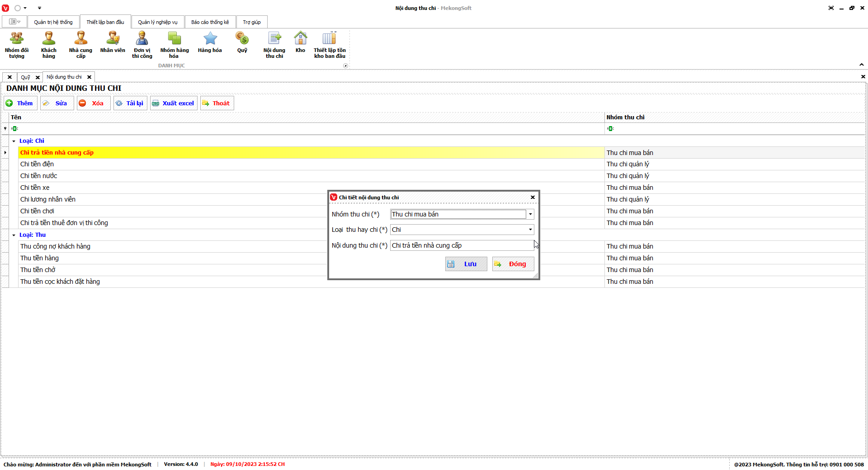Image resolution: width=868 pixels, height=470 pixels.
Task: Switch to Quản trị hệ thống tab
Action: click(x=53, y=22)
